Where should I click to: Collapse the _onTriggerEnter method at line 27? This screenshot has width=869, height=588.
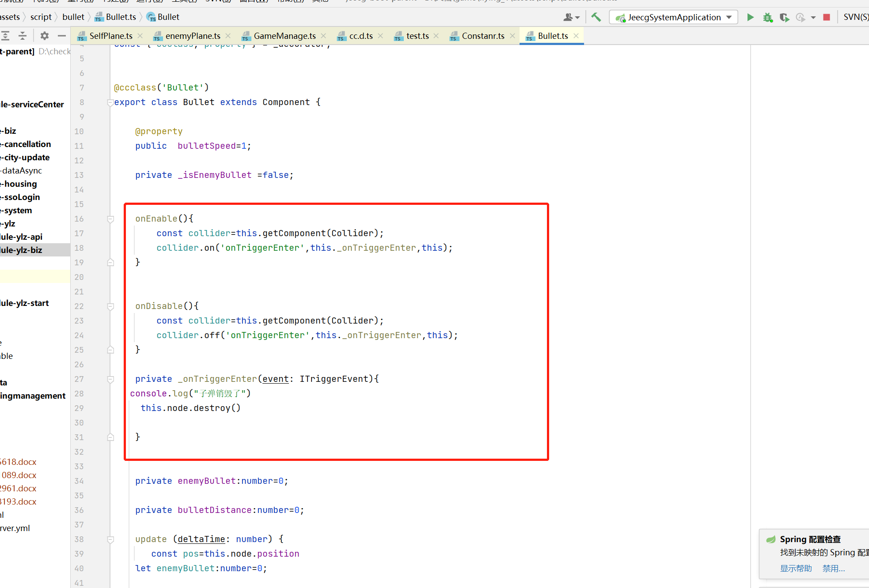tap(110, 379)
